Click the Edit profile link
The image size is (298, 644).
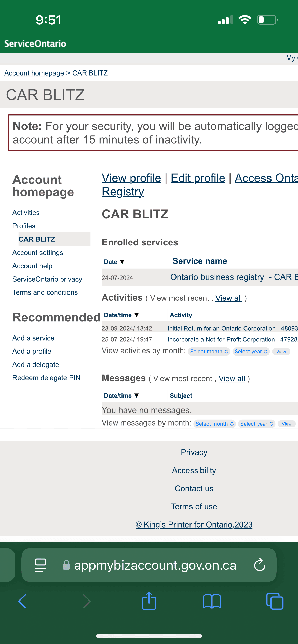coord(198,178)
